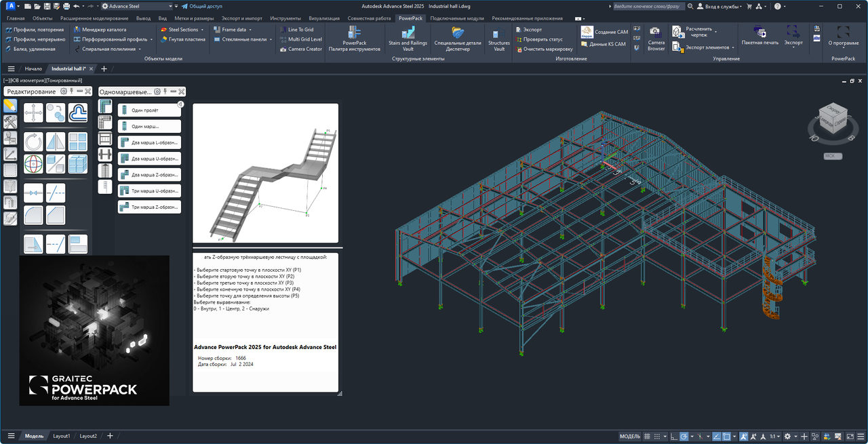The height and width of the screenshot is (444, 868).
Task: Click Общий доступ share button
Action: coord(201,5)
